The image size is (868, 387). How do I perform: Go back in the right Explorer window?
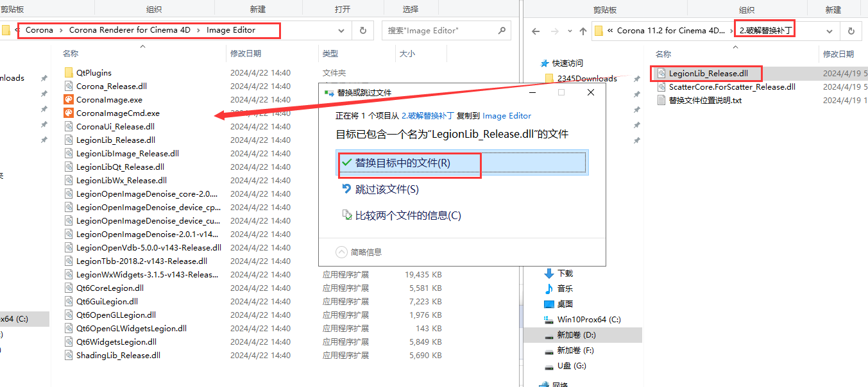[536, 31]
